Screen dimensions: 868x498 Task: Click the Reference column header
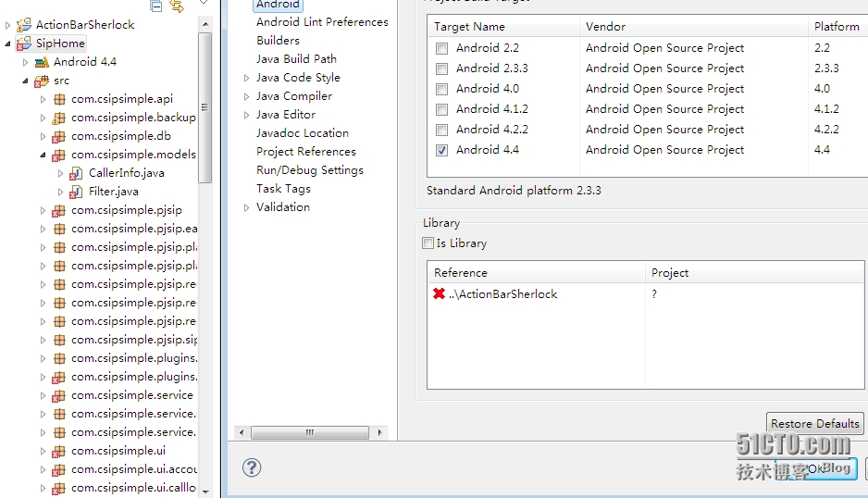click(x=536, y=272)
